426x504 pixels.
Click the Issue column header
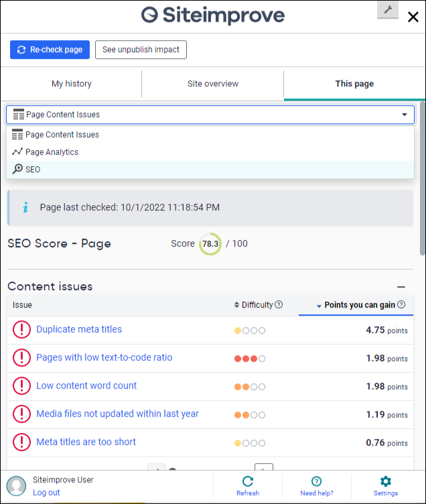(22, 305)
